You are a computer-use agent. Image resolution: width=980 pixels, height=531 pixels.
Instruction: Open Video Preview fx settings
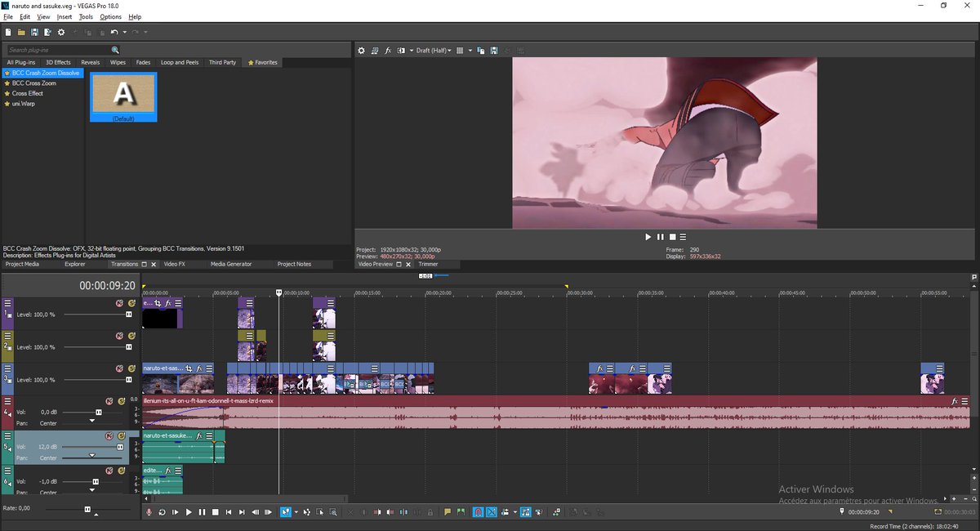(388, 51)
